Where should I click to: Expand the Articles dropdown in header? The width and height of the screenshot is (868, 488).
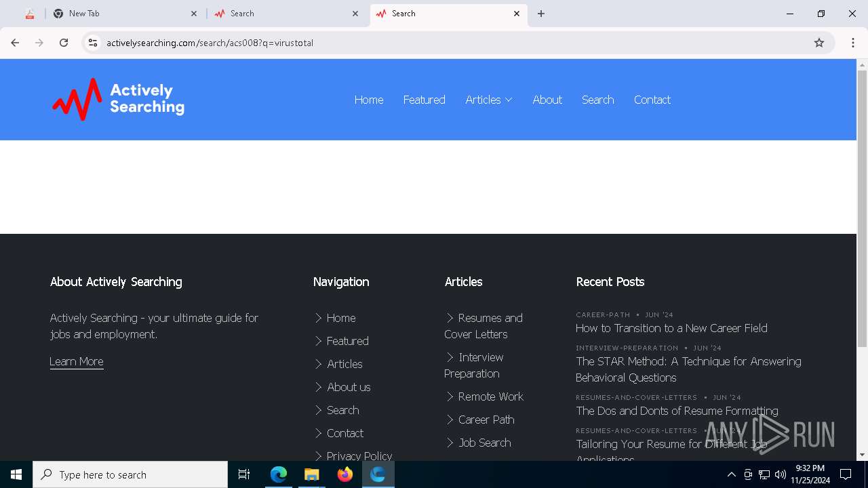(489, 100)
